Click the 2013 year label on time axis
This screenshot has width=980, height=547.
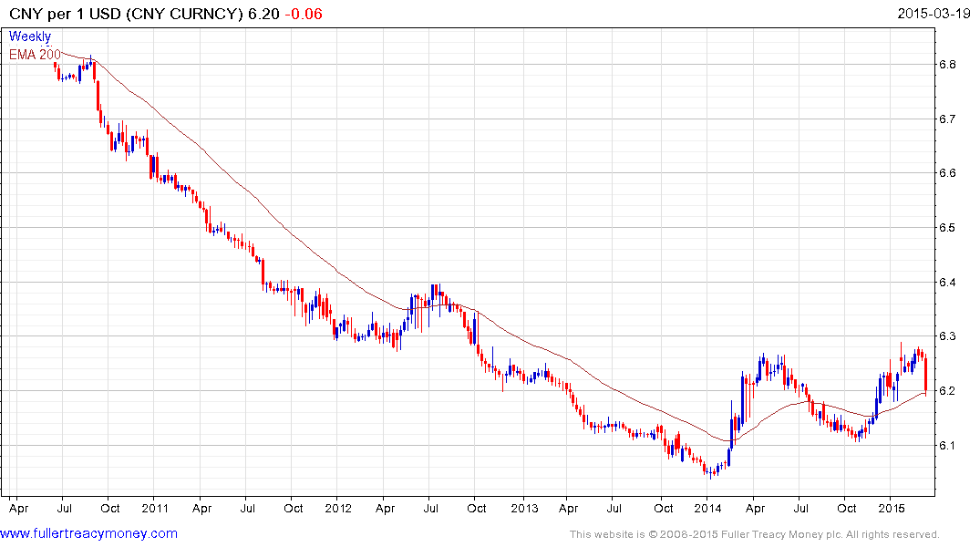click(x=524, y=508)
